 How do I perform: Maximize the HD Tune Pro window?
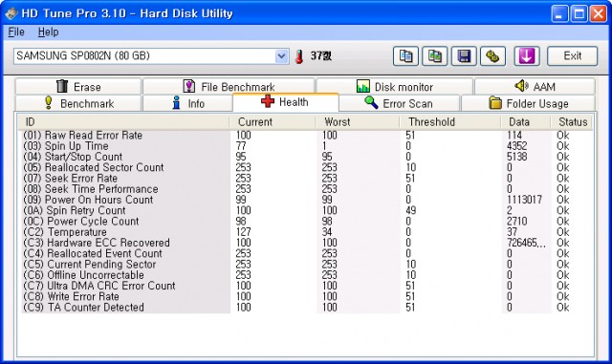coord(579,14)
